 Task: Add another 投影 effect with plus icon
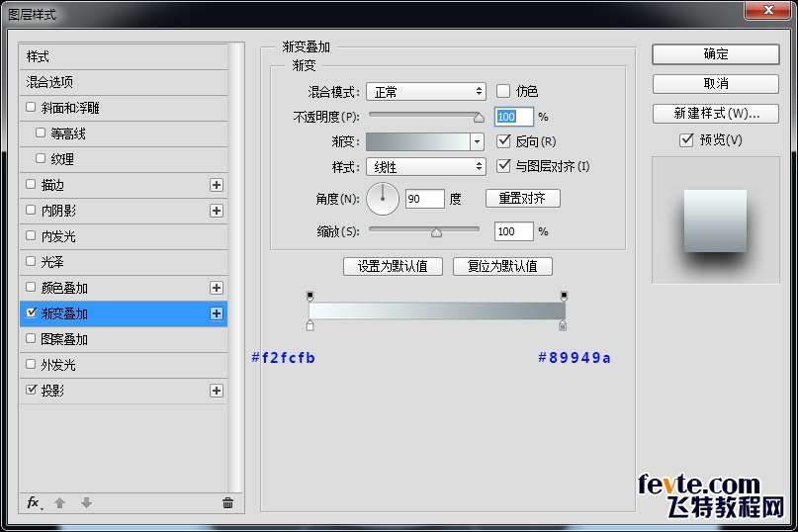(x=217, y=391)
